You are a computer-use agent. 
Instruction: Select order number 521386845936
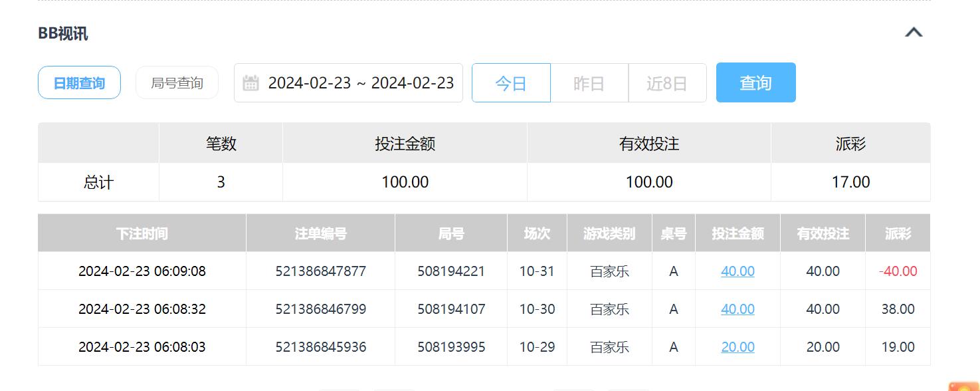click(x=321, y=347)
